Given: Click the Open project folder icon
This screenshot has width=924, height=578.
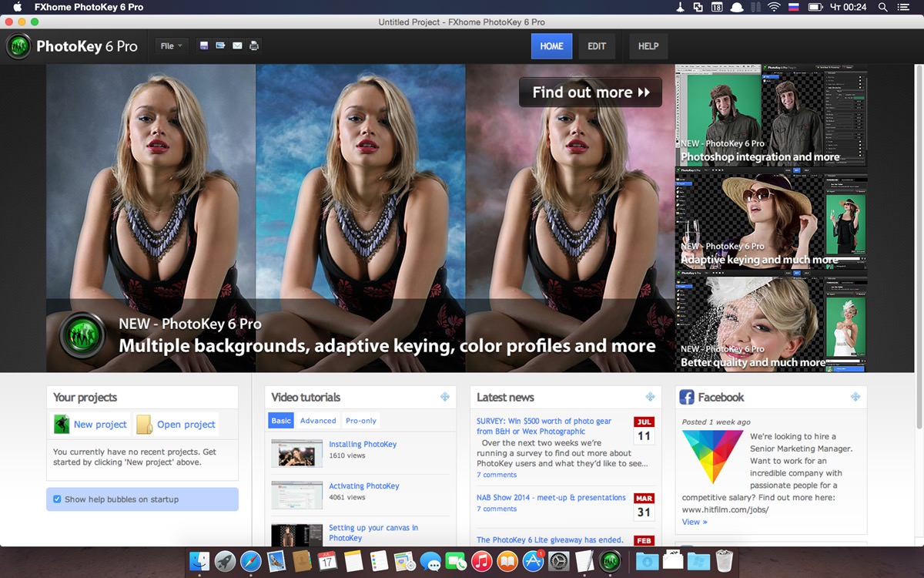Looking at the screenshot, I should coord(144,424).
